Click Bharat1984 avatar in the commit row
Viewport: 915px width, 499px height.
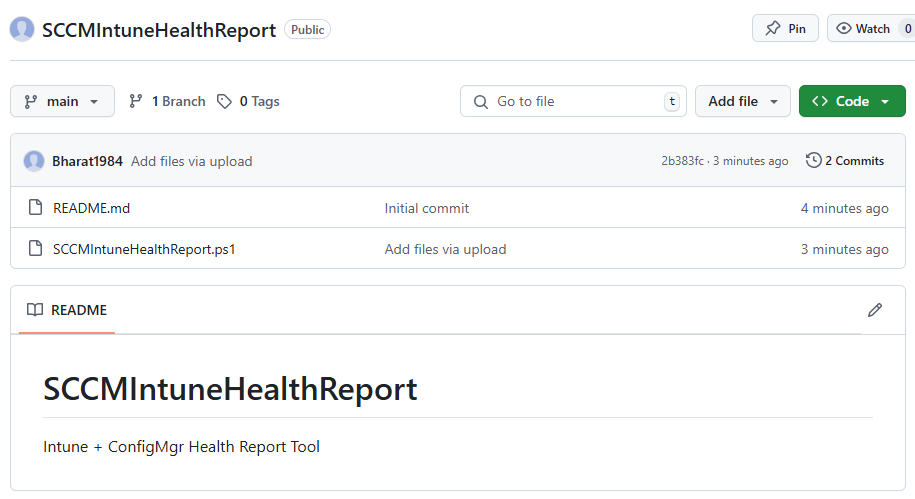coord(34,161)
